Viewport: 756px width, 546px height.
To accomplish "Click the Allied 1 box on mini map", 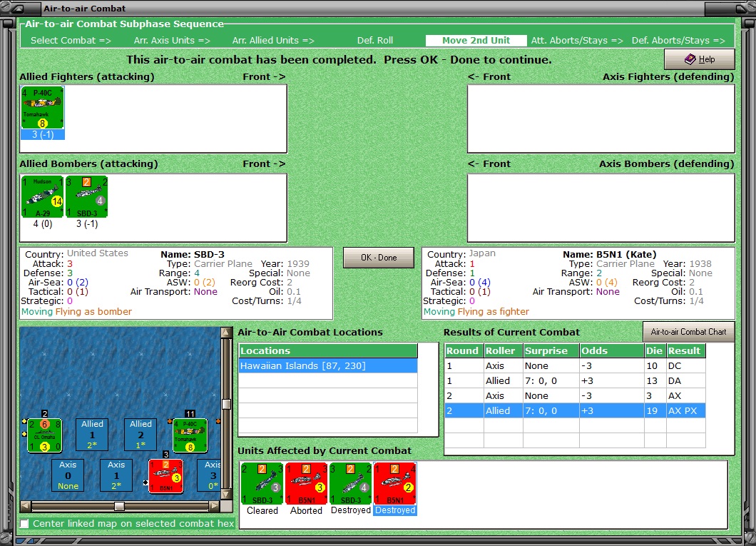I will click(x=92, y=434).
